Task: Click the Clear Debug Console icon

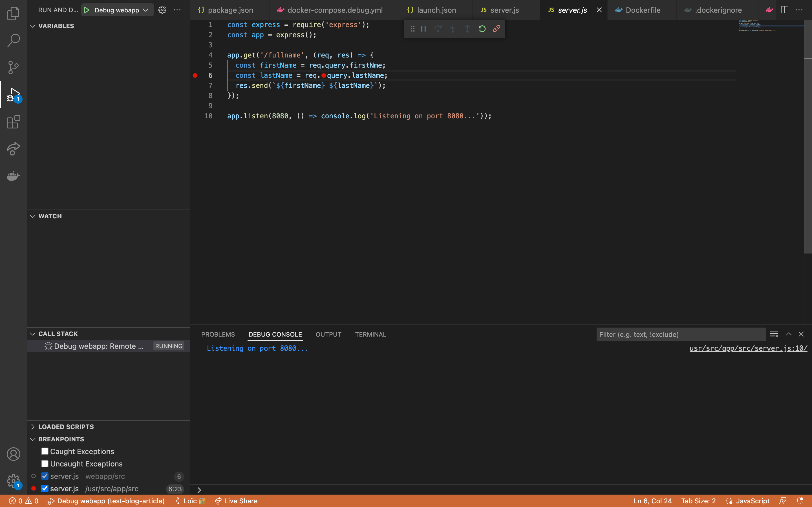Action: [774, 334]
